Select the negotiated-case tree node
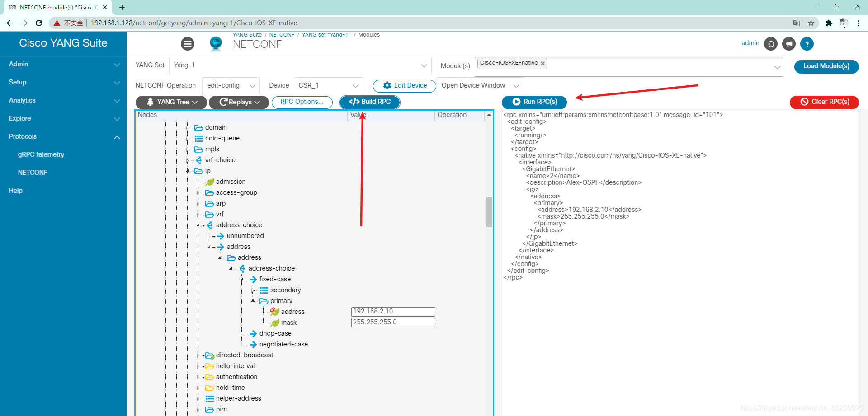868x416 pixels. (x=283, y=345)
